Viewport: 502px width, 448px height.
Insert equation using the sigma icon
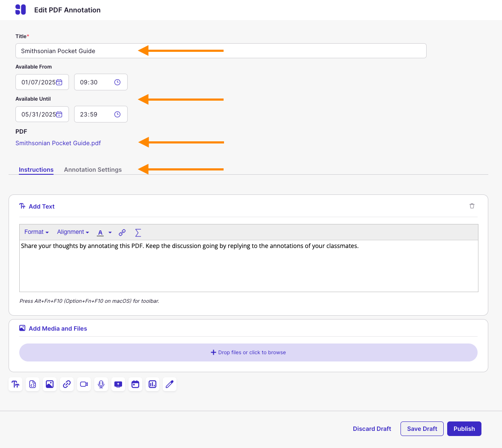[x=138, y=233]
